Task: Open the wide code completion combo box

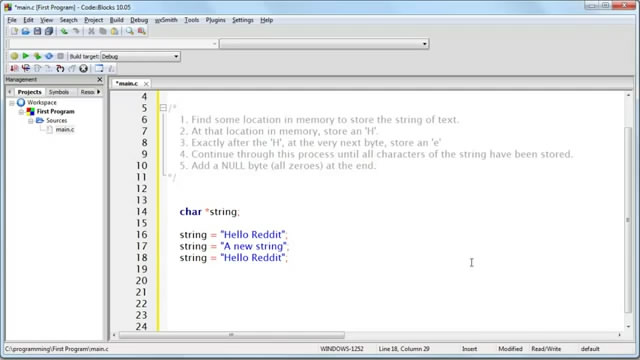Action: [x=324, y=44]
